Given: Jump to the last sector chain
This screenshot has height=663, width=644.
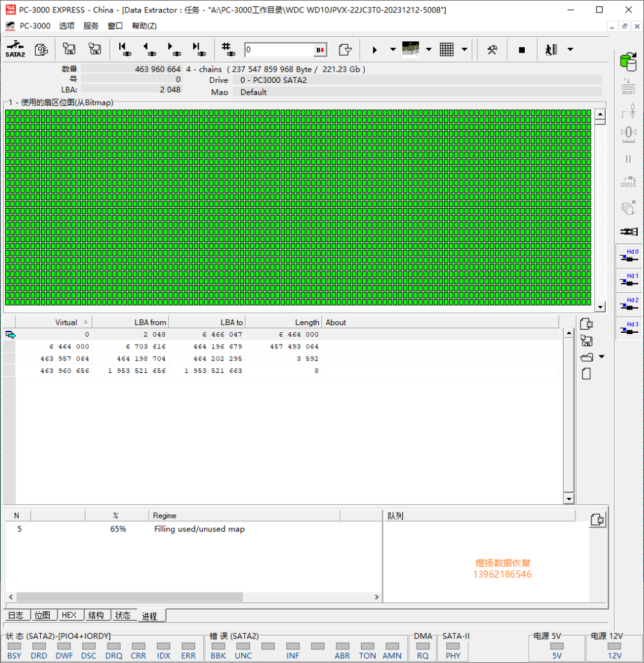Looking at the screenshot, I should pyautogui.click(x=198, y=49).
